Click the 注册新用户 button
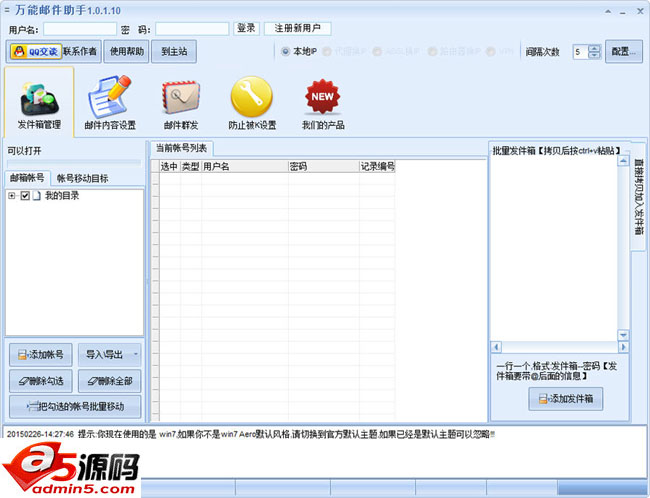 (297, 28)
